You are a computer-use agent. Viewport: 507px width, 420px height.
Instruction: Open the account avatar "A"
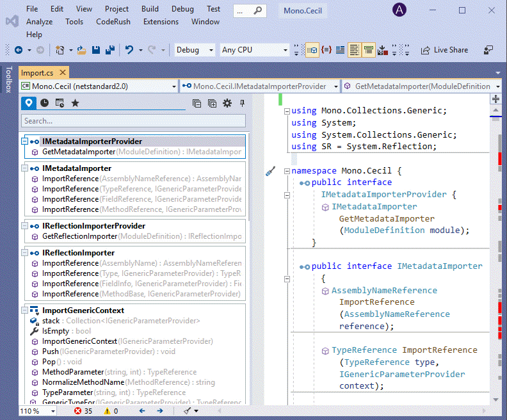pos(399,10)
